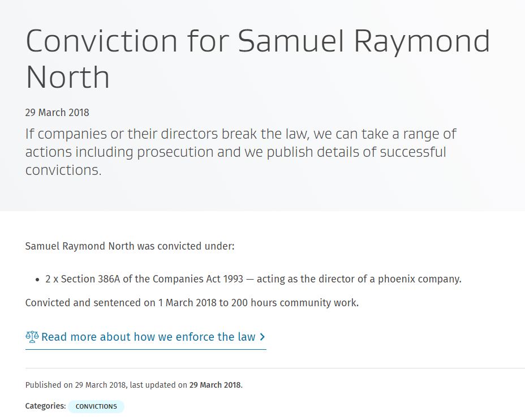This screenshot has height=420, width=525.
Task: Click the Published on 29 March 2018 text
Action: 76,385
